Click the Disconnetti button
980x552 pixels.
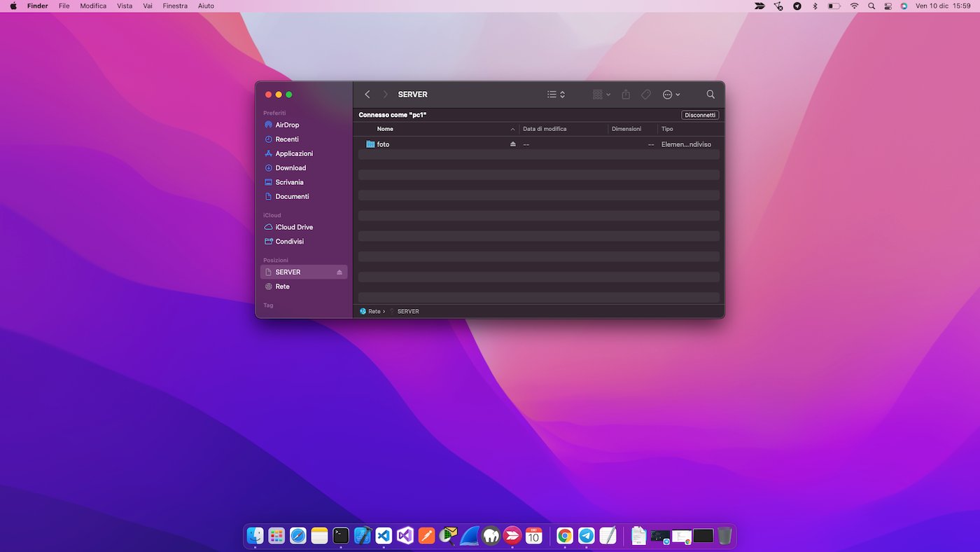point(700,114)
